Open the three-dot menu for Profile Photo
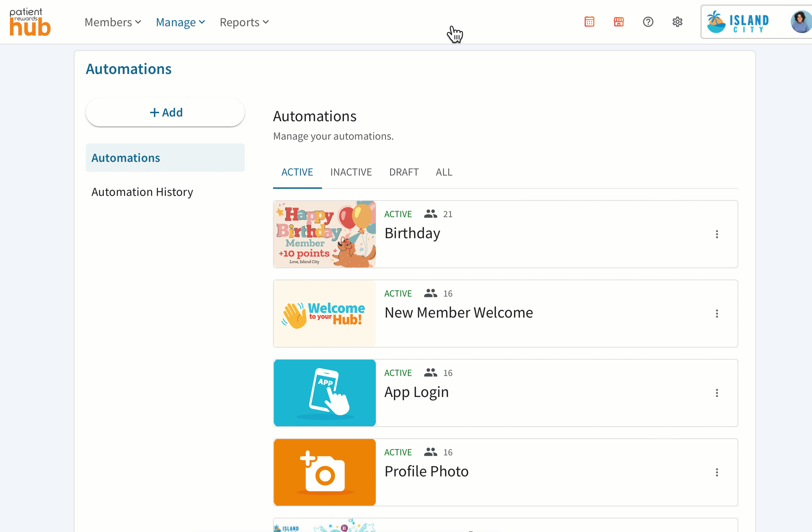This screenshot has width=812, height=532. pos(717,472)
